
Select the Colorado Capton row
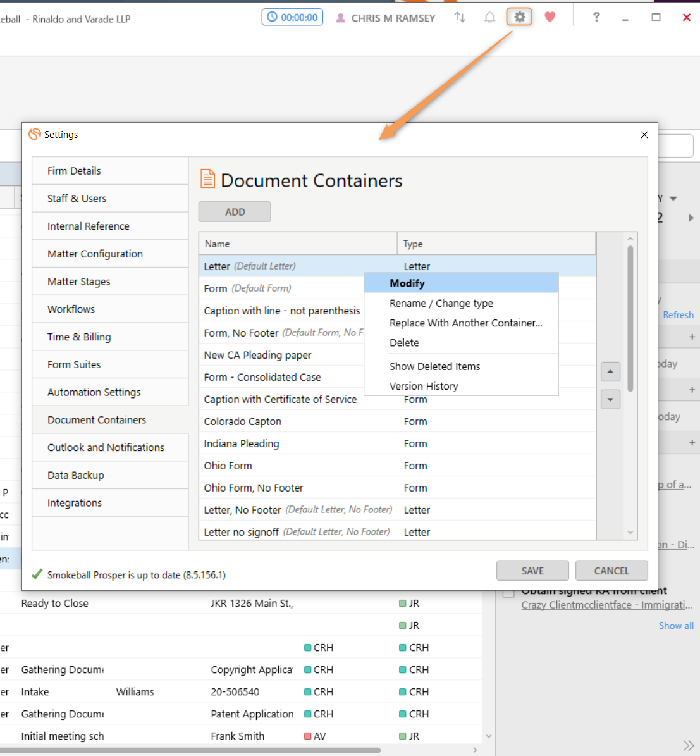(398, 421)
